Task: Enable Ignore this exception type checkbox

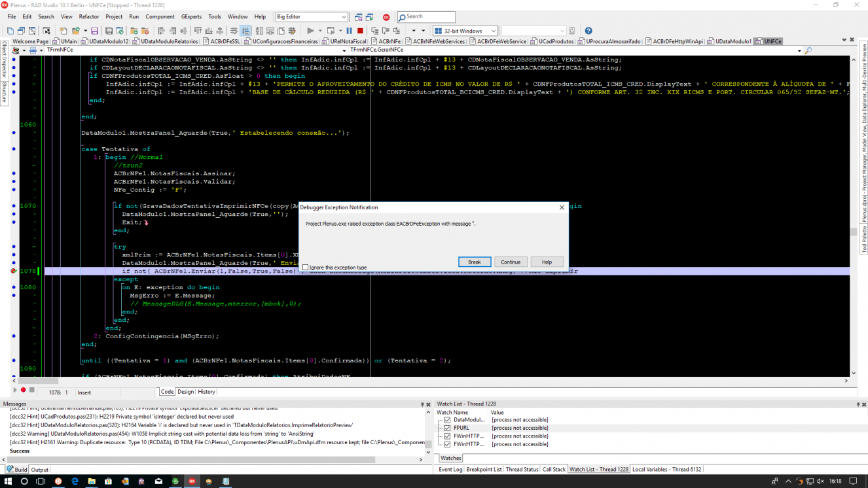Action: tap(305, 268)
